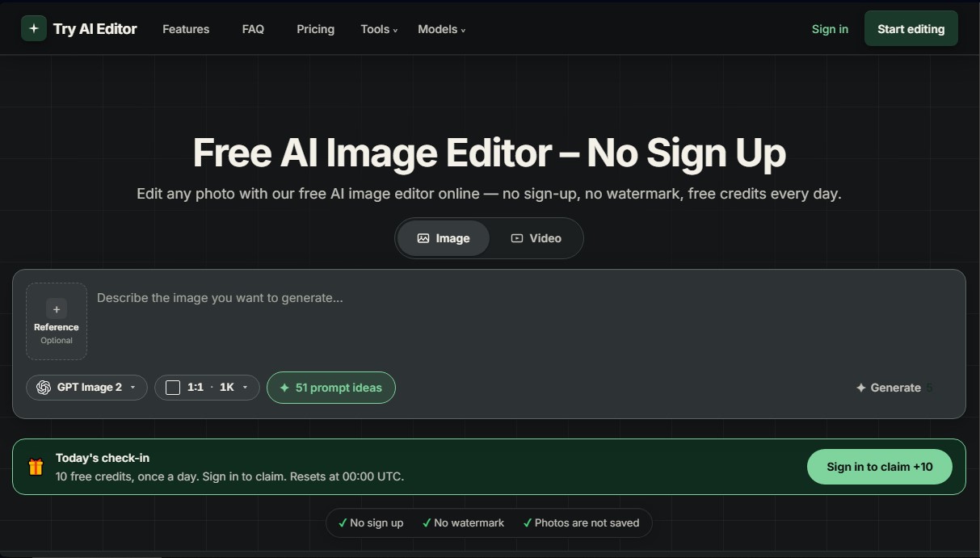Click the Sign in link
Viewport: 980px width, 558px height.
click(830, 29)
